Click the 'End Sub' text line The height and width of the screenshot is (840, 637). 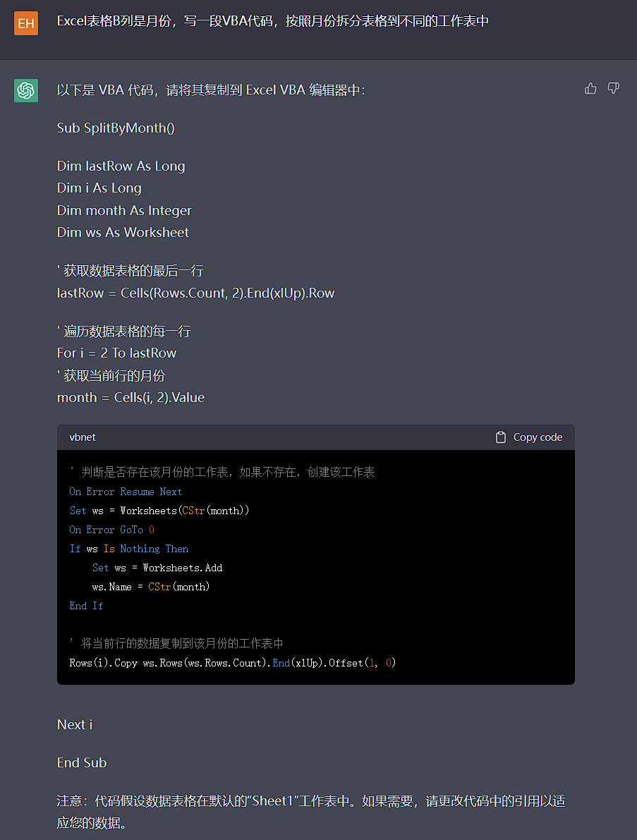[82, 762]
